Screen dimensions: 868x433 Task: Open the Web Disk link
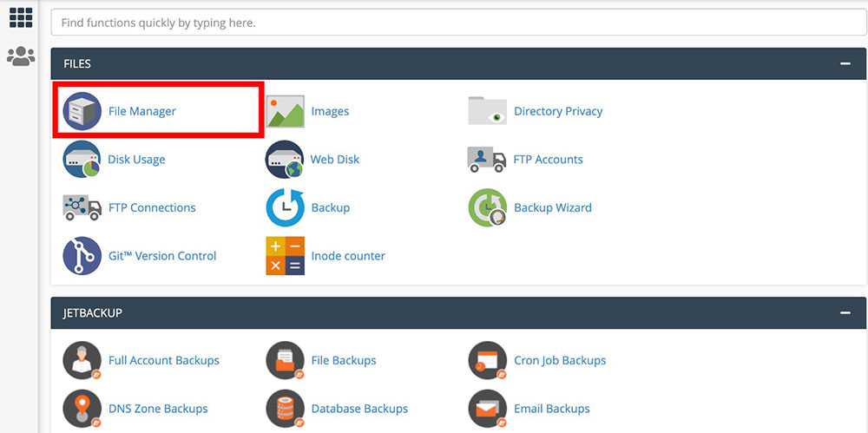point(335,160)
